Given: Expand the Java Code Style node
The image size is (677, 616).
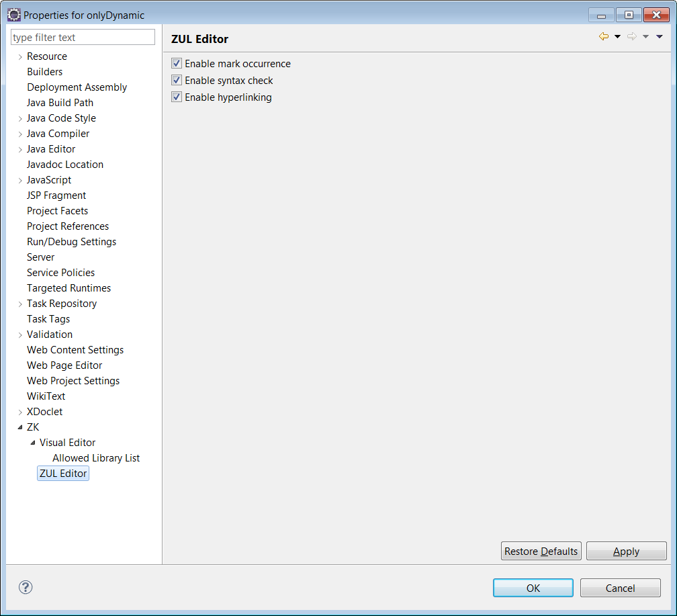Looking at the screenshot, I should coord(20,118).
